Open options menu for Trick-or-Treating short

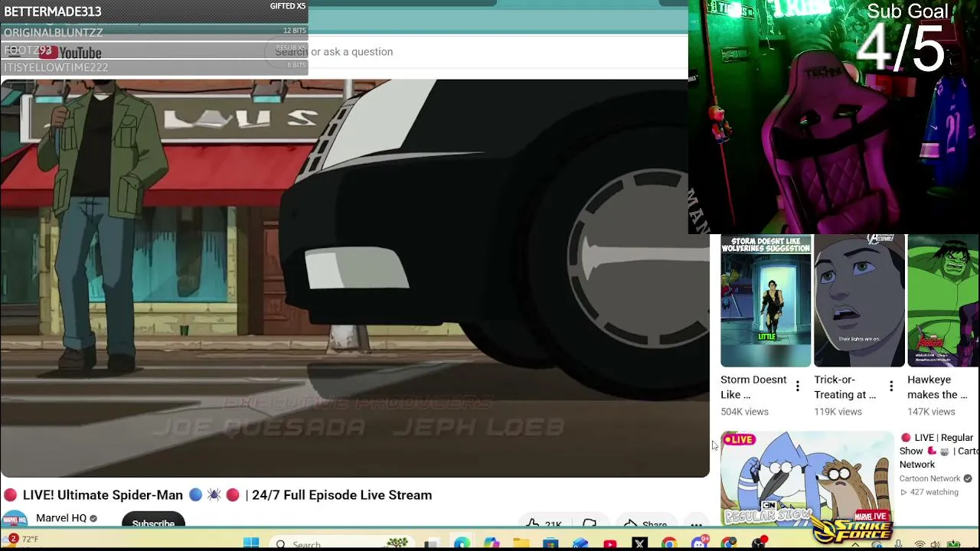pos(891,386)
